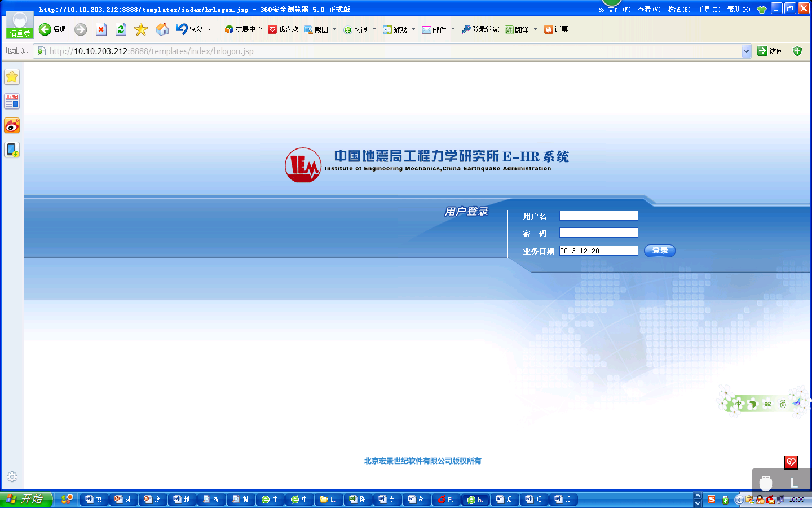Expand the hidden menu chevron before 文件
This screenshot has height=508, width=812.
point(601,10)
